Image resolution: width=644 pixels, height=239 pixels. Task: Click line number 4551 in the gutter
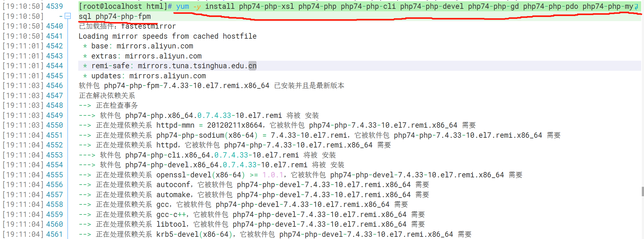click(55, 135)
